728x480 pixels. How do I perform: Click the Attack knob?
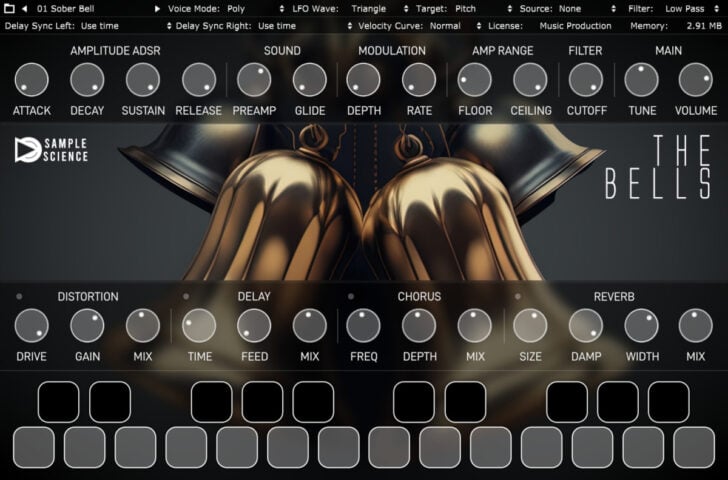pyautogui.click(x=32, y=80)
